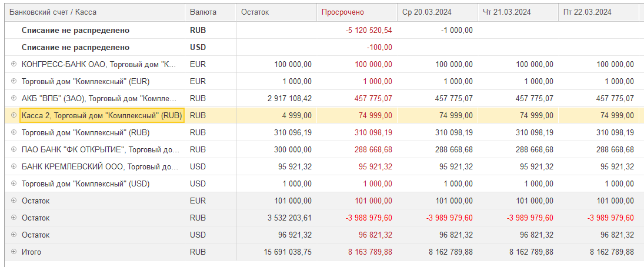Click the Остаток cell showing 2 917 108,42
Viewport: 644px width, 267px height.
click(289, 98)
